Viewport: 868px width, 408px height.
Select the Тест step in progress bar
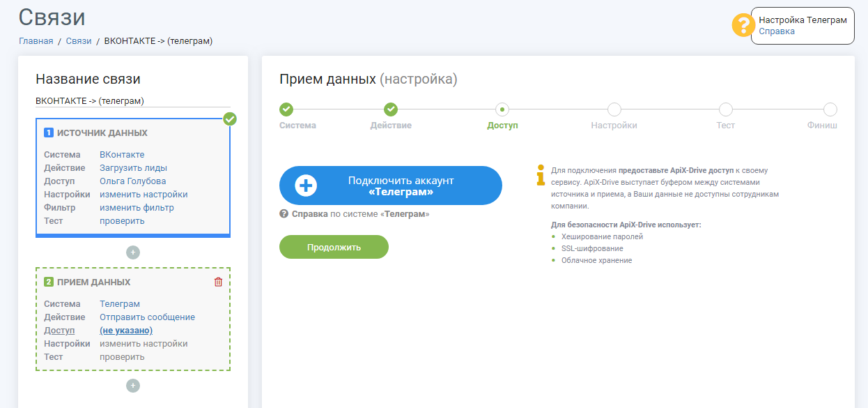pos(725,109)
